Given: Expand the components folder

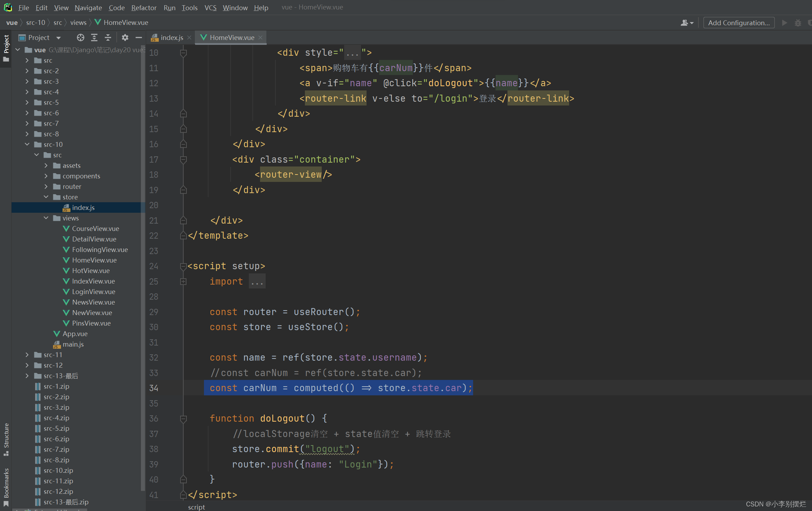Looking at the screenshot, I should click(x=46, y=176).
